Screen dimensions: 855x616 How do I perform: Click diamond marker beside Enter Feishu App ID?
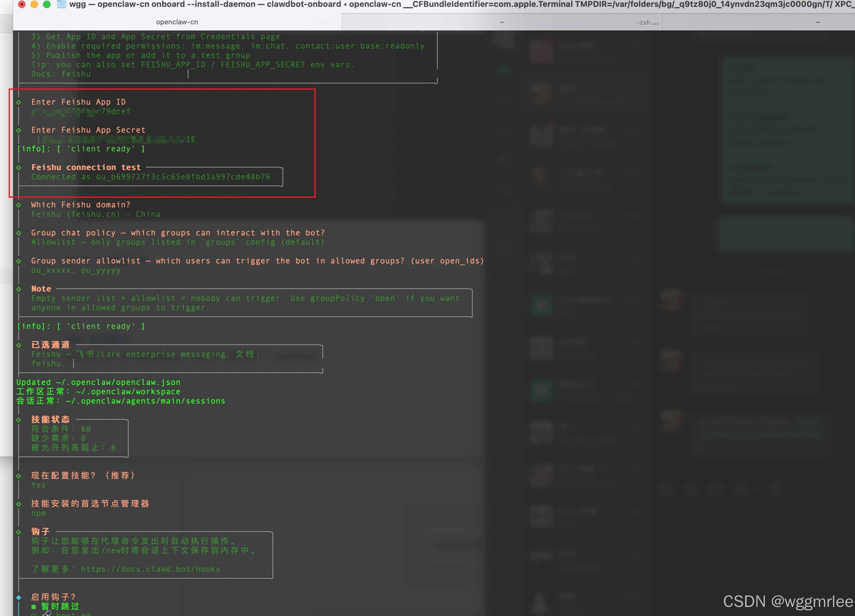click(19, 102)
